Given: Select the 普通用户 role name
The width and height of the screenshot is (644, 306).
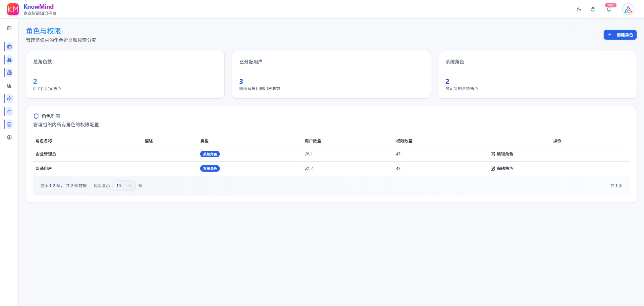Looking at the screenshot, I should click(x=44, y=169).
